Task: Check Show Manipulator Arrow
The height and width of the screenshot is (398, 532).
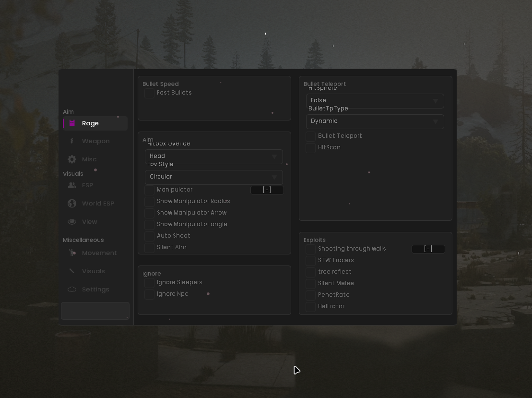Action: click(x=149, y=213)
